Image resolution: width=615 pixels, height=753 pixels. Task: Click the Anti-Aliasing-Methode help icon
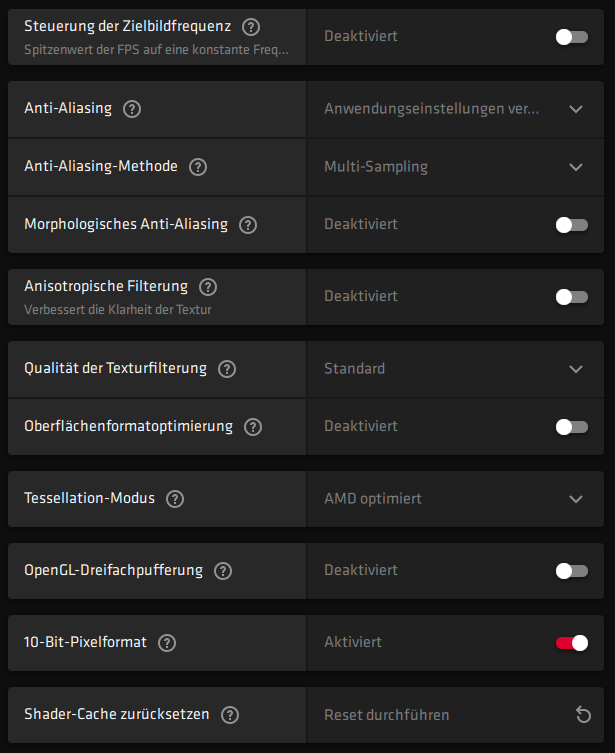point(198,167)
